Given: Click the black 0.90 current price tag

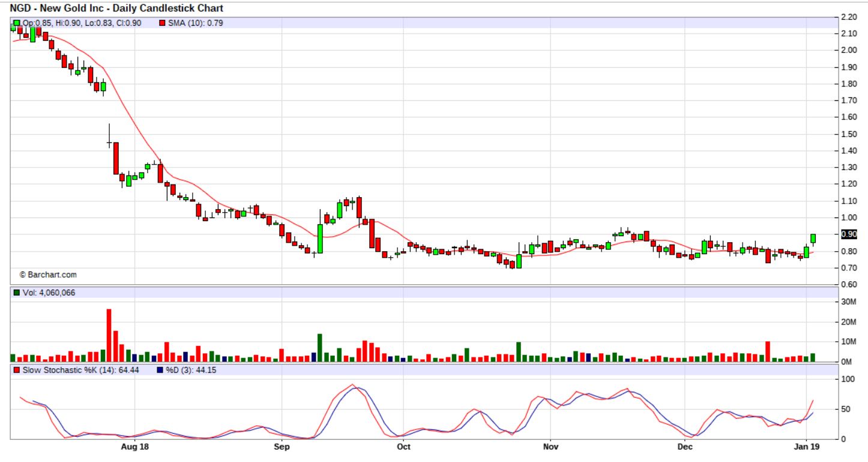Looking at the screenshot, I should click(x=849, y=234).
